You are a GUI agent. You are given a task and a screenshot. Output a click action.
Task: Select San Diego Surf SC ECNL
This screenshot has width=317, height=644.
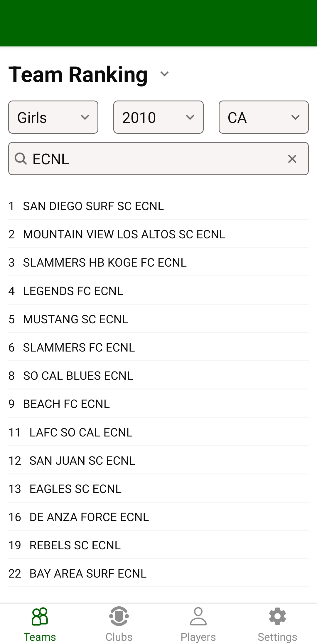pos(93,206)
